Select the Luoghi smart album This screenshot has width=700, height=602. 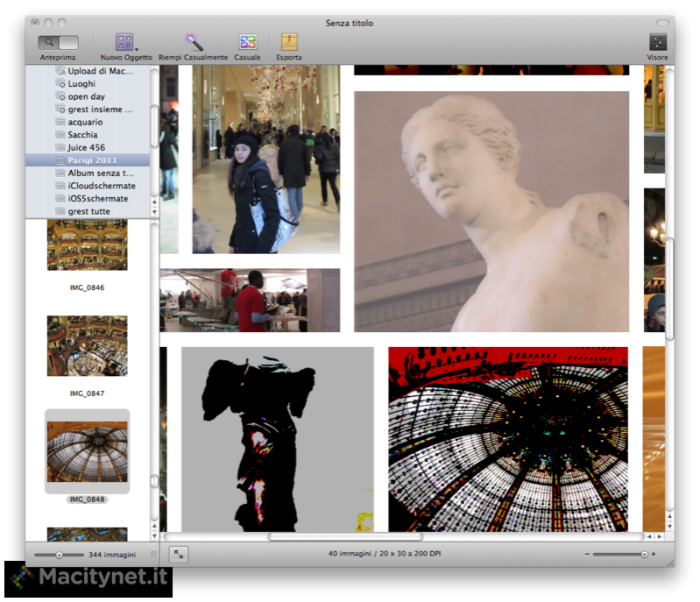coord(88,83)
